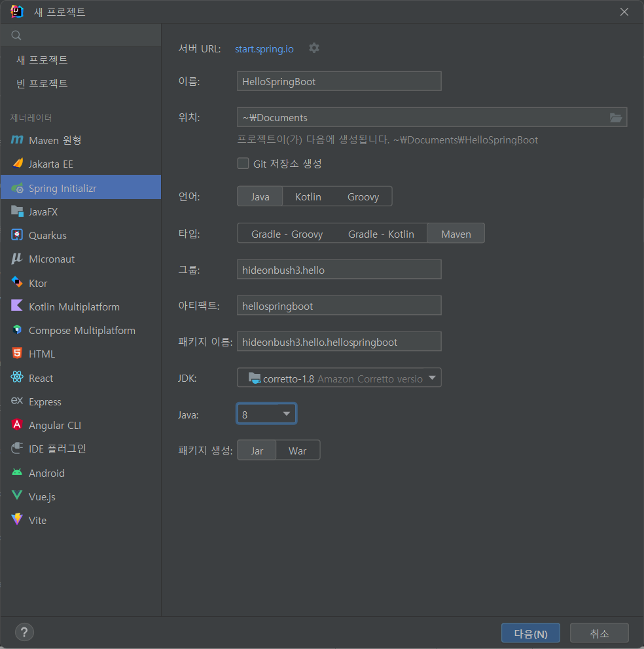Open the JDK corretto-1.8 dropdown
644x649 pixels.
pyautogui.click(x=339, y=378)
